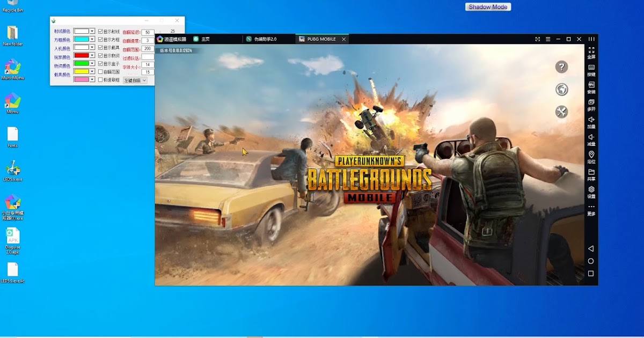Expand the yellow color dropdown arrow

92,71
